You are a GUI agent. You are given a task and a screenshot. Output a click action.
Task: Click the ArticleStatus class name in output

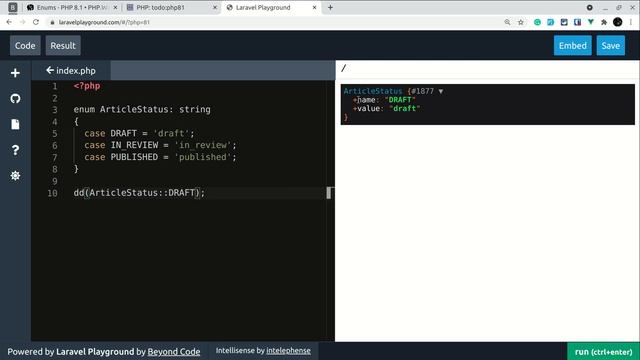tap(373, 91)
